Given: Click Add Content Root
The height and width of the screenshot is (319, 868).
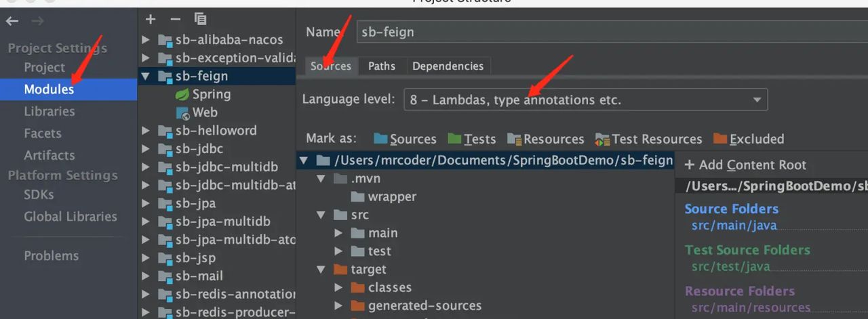Looking at the screenshot, I should pyautogui.click(x=745, y=165).
